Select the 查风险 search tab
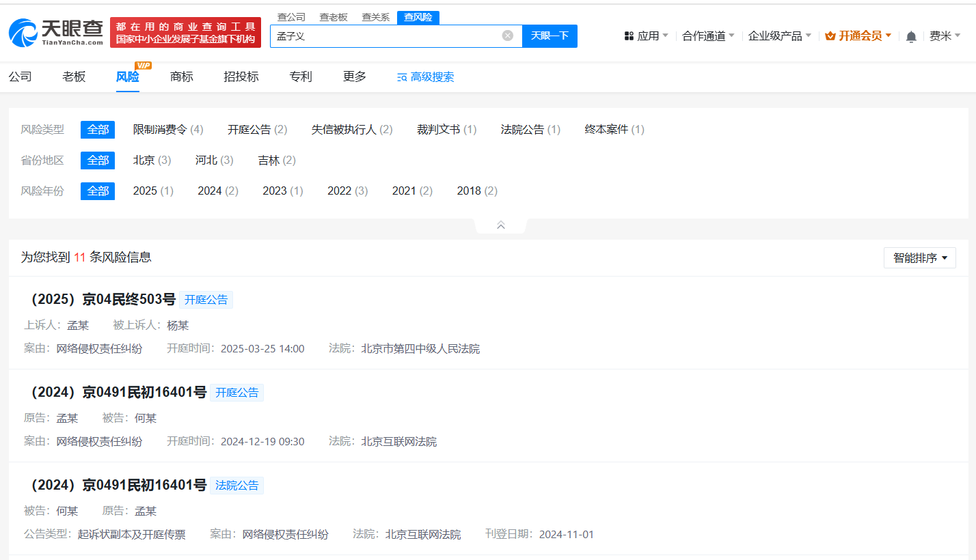 (418, 17)
